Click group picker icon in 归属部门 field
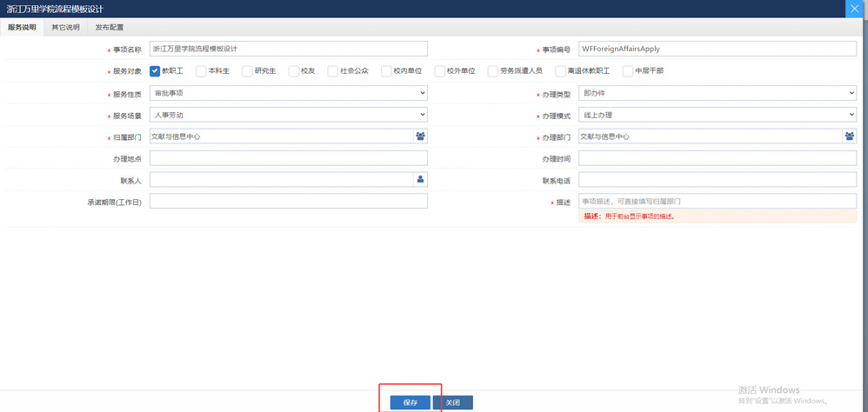This screenshot has width=868, height=412. pos(420,136)
